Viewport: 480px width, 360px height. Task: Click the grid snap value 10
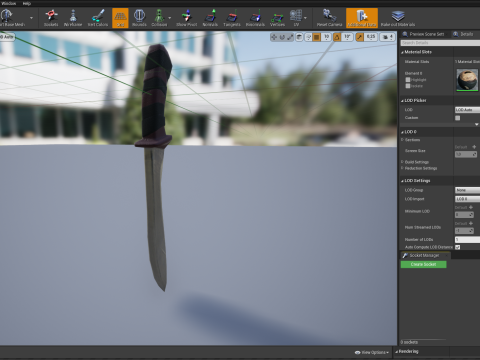click(x=327, y=37)
